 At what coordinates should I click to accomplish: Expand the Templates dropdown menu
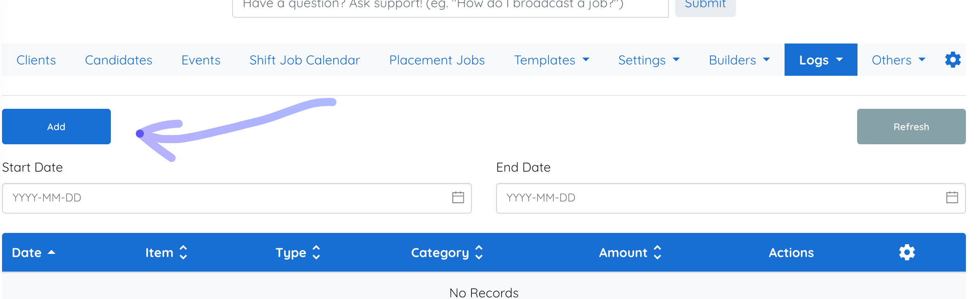tap(552, 60)
